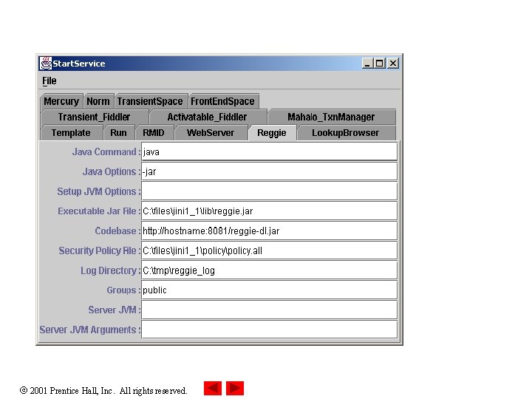
Task: Click the empty Server JVM field
Action: (270, 310)
